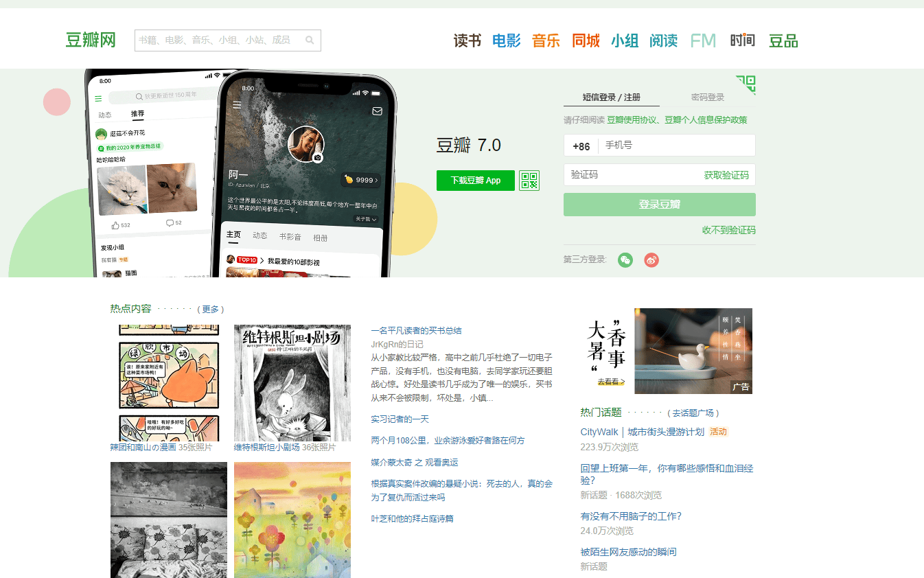
Task: Open 电影 in the navigation menu
Action: [507, 41]
